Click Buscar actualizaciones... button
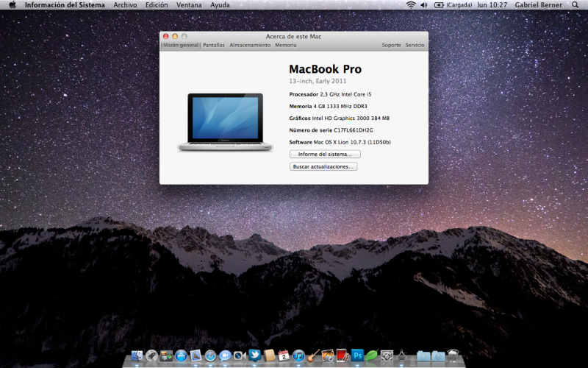The width and height of the screenshot is (588, 368). 323,166
